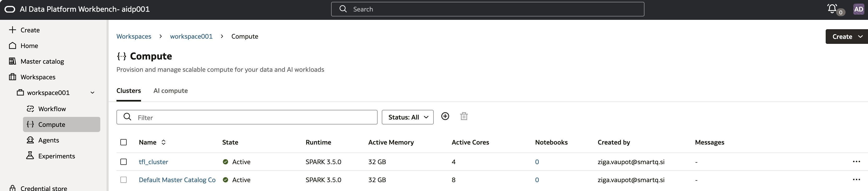Open the Default Master Catalog Co link

click(177, 180)
